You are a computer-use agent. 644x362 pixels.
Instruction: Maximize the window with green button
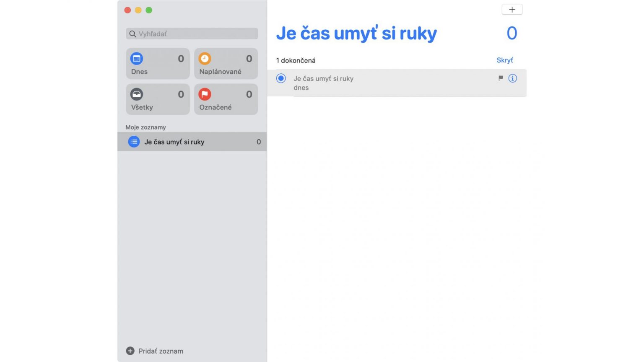tap(149, 10)
